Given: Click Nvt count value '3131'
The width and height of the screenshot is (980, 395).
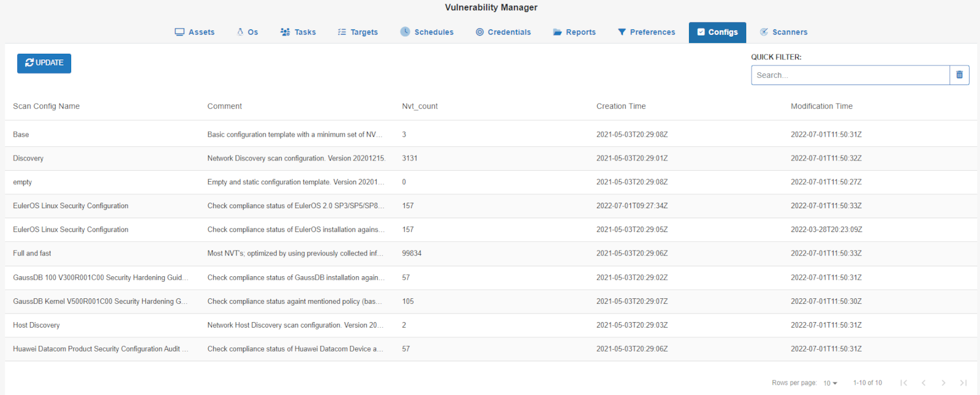Looking at the screenshot, I should [410, 159].
